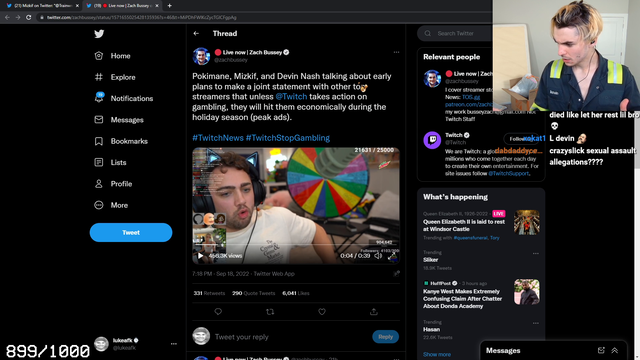Open tweet options three-dot menu
Screen dimensions: 640x360
[x=396, y=52]
